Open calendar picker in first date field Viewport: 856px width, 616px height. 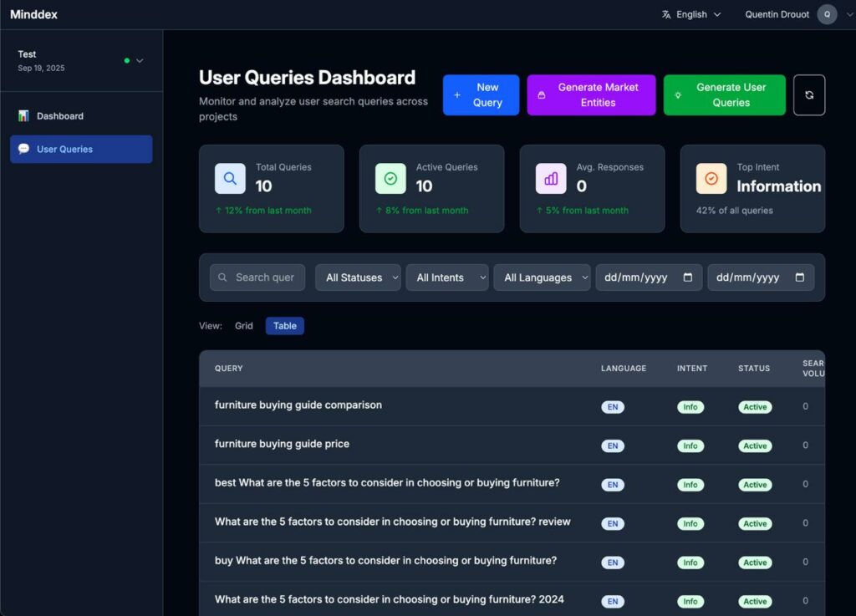(688, 277)
